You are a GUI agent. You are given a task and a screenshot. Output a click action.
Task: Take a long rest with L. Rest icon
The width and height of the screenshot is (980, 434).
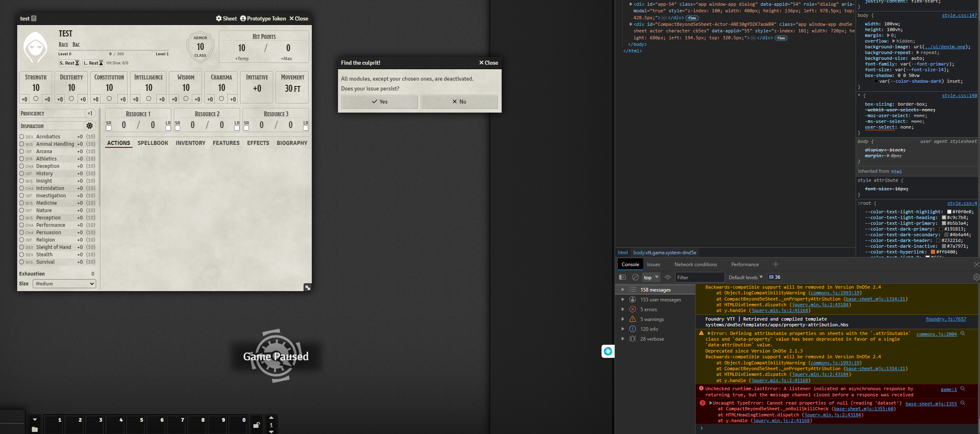click(x=93, y=63)
